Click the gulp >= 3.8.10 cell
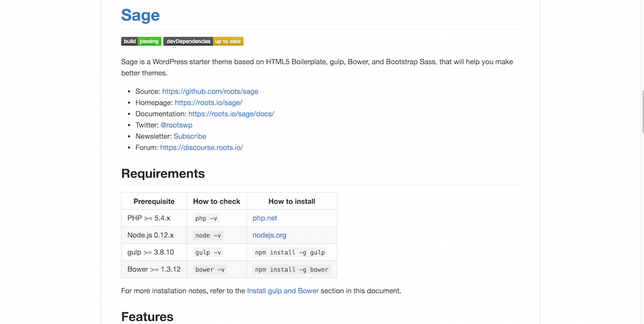This screenshot has width=644, height=324. pos(154,252)
